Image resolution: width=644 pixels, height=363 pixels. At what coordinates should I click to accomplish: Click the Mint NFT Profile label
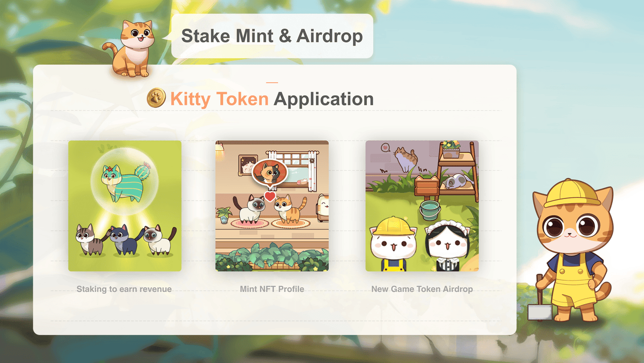(272, 289)
